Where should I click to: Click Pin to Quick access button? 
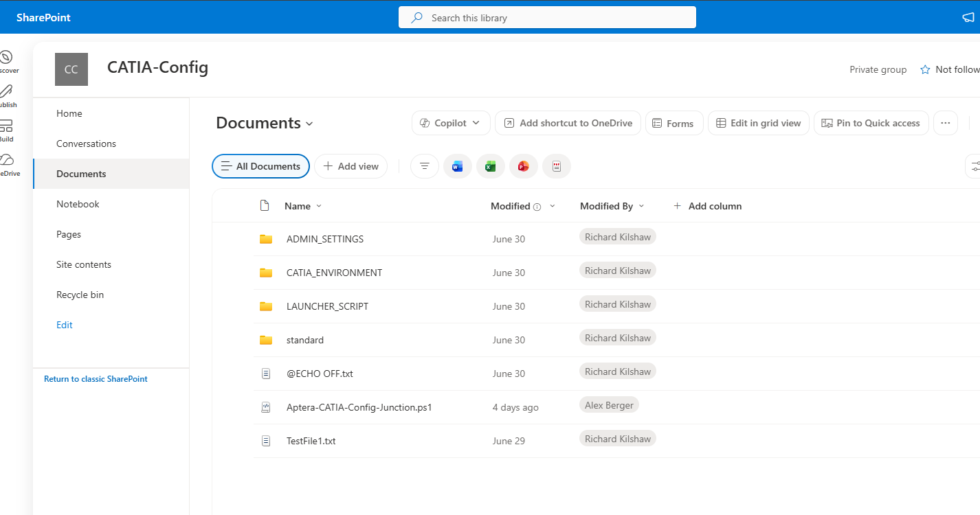(x=871, y=123)
